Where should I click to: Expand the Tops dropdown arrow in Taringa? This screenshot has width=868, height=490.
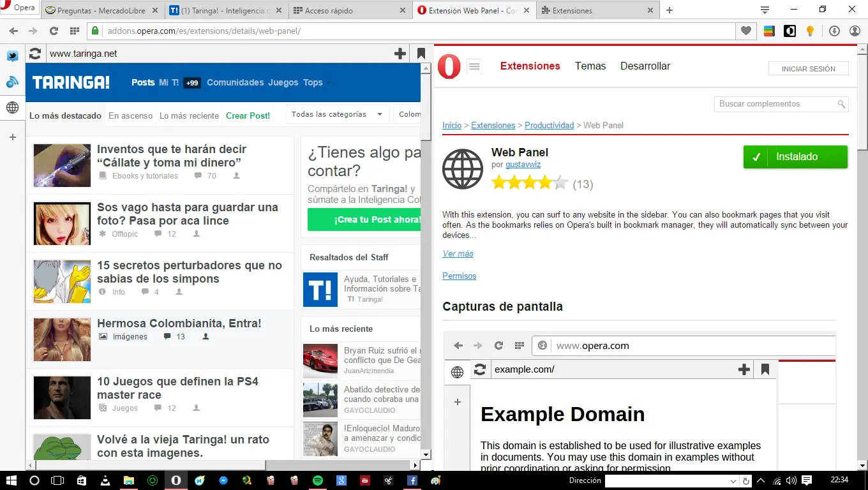coord(329,83)
